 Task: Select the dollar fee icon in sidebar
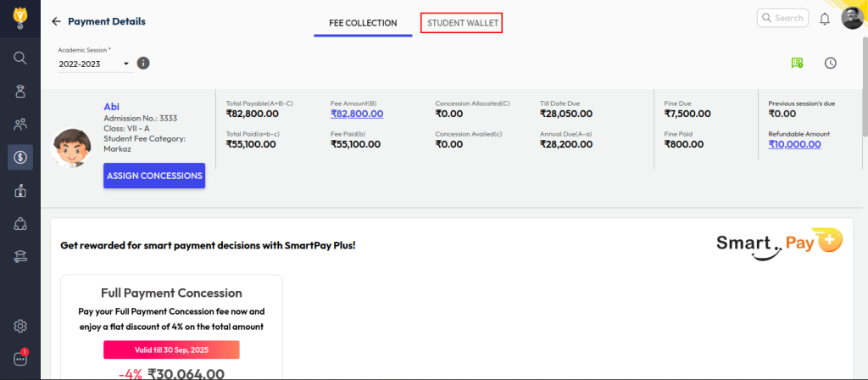coord(20,157)
